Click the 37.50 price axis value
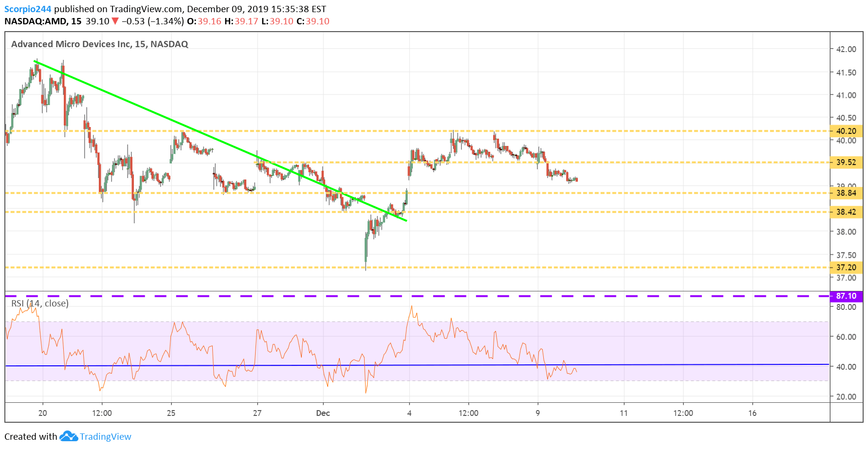Screen dimensions: 868x449 846,255
